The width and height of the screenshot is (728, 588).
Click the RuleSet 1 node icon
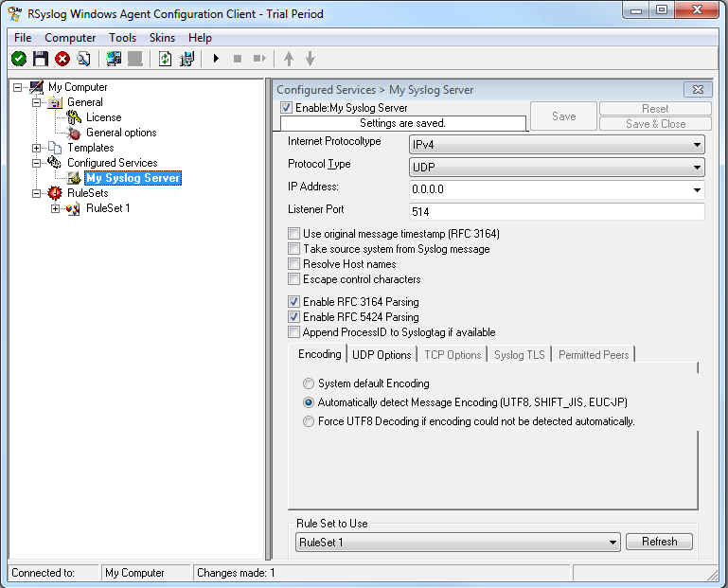click(73, 208)
